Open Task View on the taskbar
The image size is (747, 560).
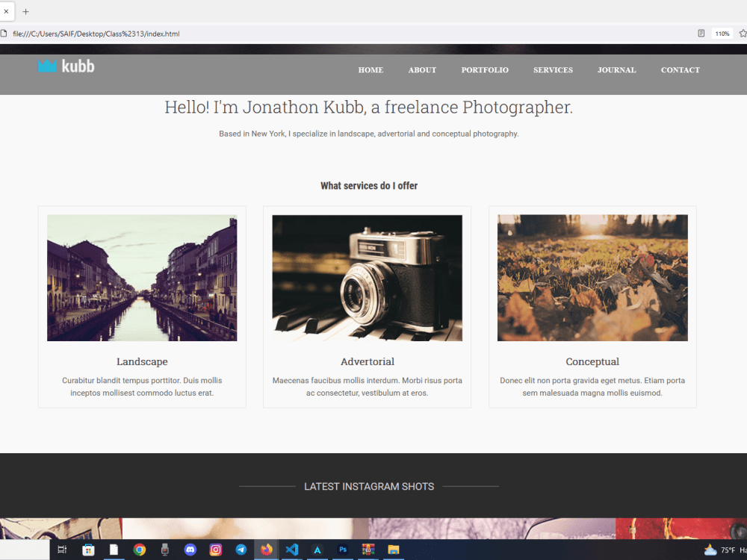point(63,550)
